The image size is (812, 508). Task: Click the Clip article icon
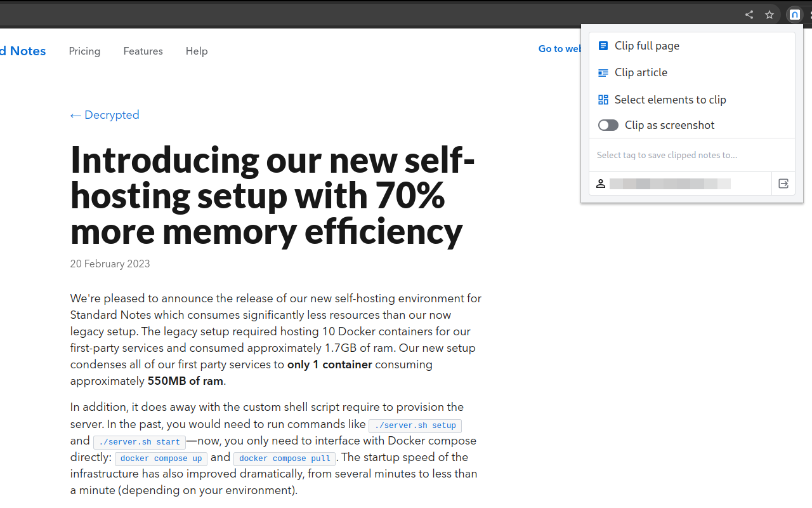[x=603, y=72]
